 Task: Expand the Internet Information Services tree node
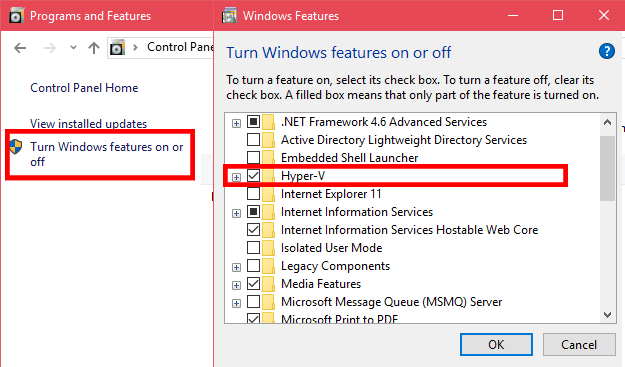tap(236, 213)
